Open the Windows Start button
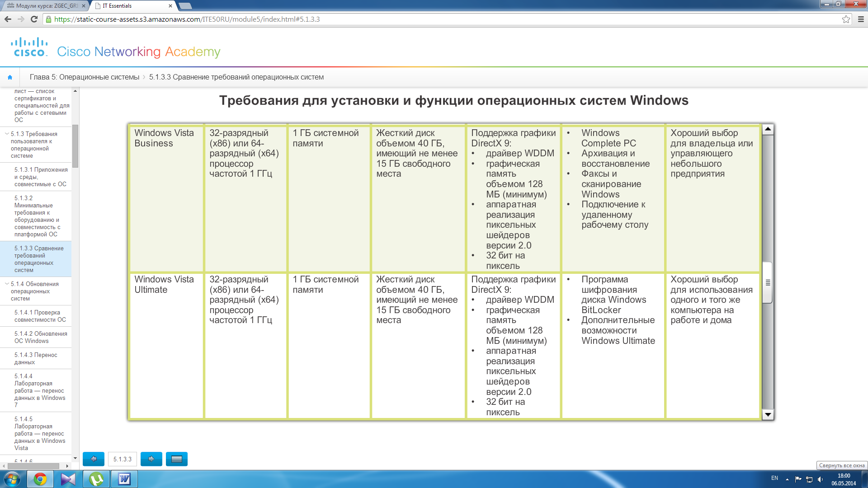 pos(12,479)
